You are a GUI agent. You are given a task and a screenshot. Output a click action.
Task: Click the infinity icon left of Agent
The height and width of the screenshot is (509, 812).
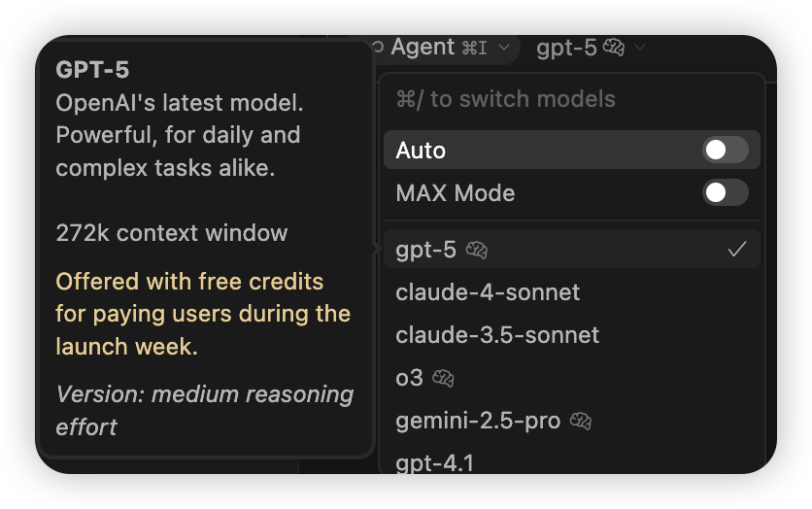pos(376,47)
